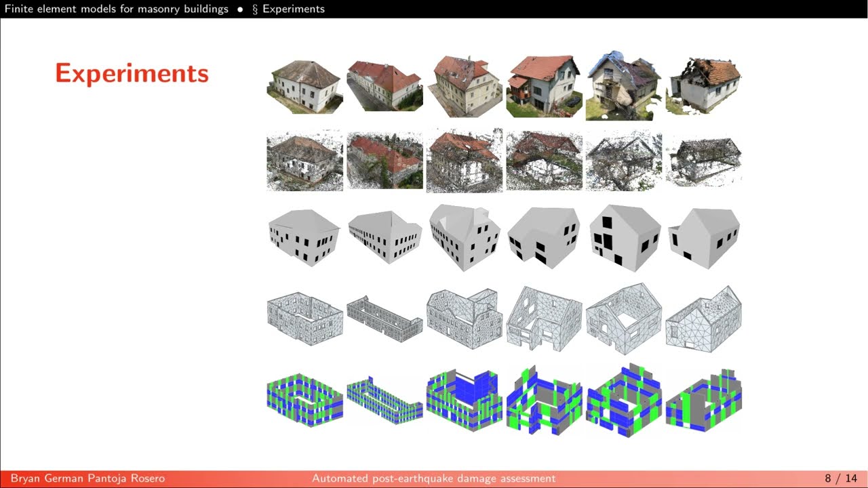
Task: Select photo of long L-shaped red-roofed building
Action: (x=384, y=85)
